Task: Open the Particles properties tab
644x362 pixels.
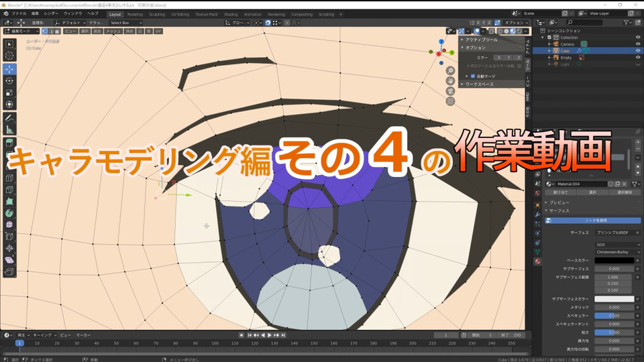Action: tap(537, 224)
